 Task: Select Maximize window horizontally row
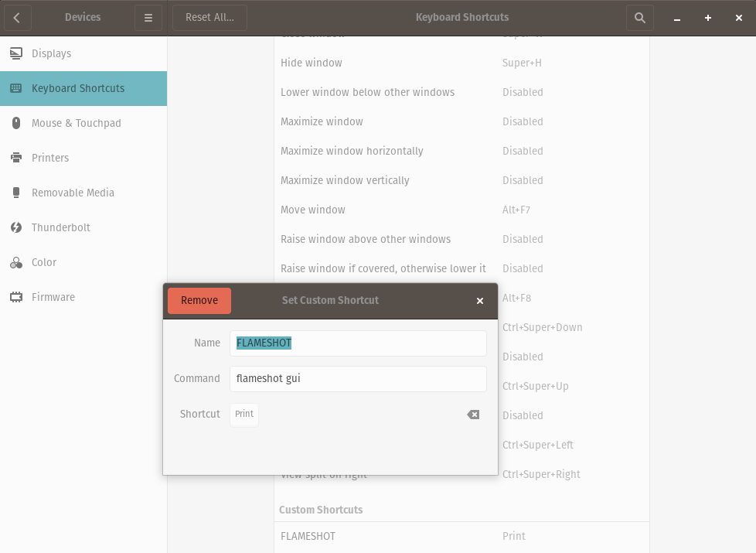point(462,151)
